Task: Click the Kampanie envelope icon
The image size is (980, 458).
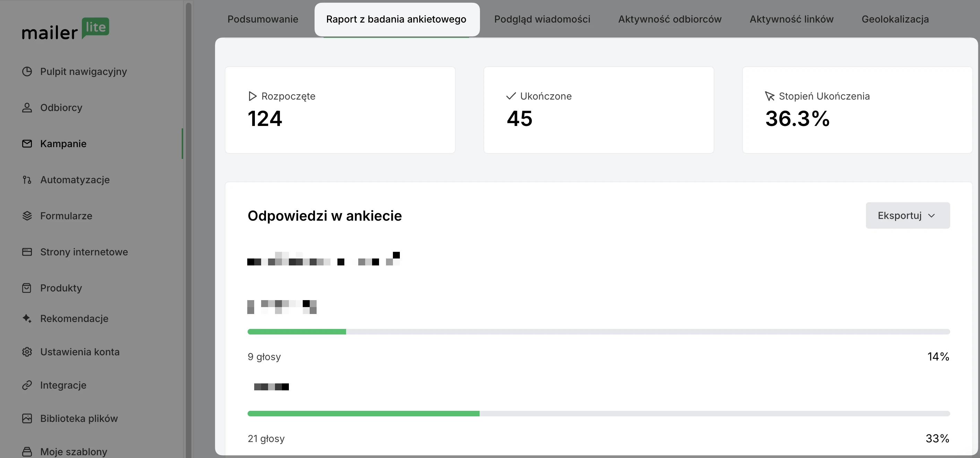Action: [27, 144]
